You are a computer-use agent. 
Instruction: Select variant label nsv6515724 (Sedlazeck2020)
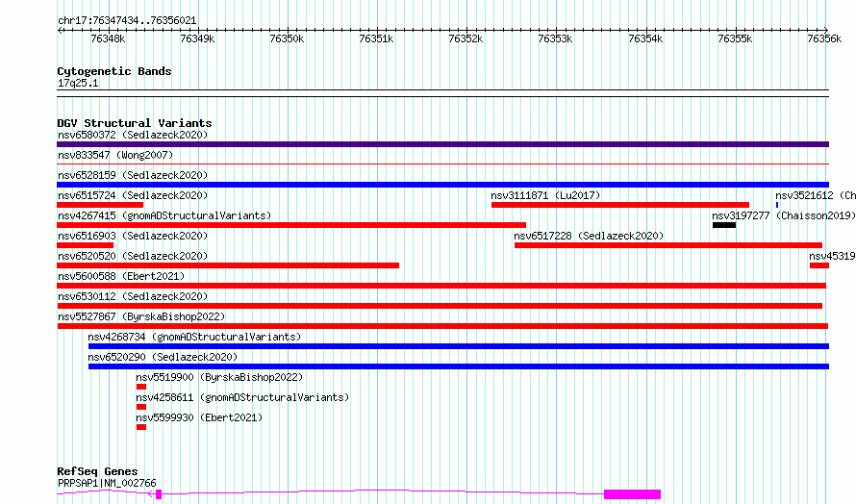tap(133, 195)
